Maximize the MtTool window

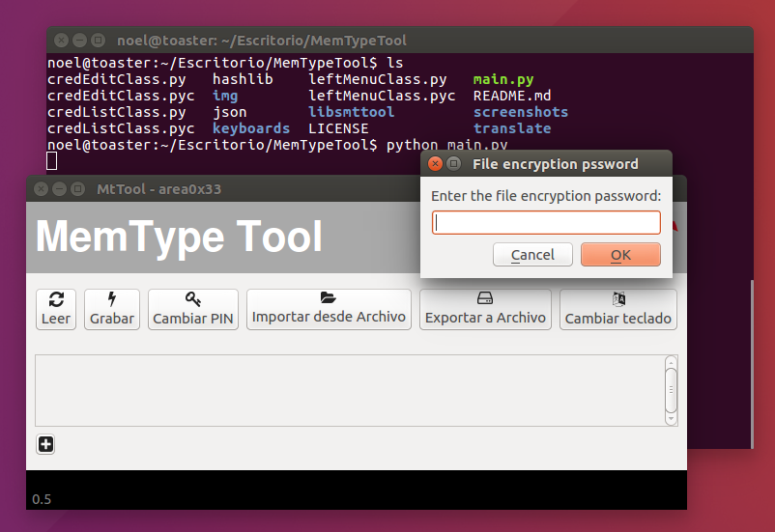point(77,188)
